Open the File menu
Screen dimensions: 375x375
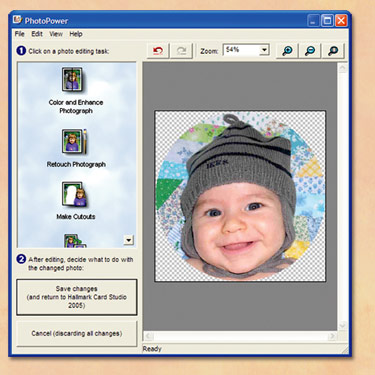pos(19,34)
